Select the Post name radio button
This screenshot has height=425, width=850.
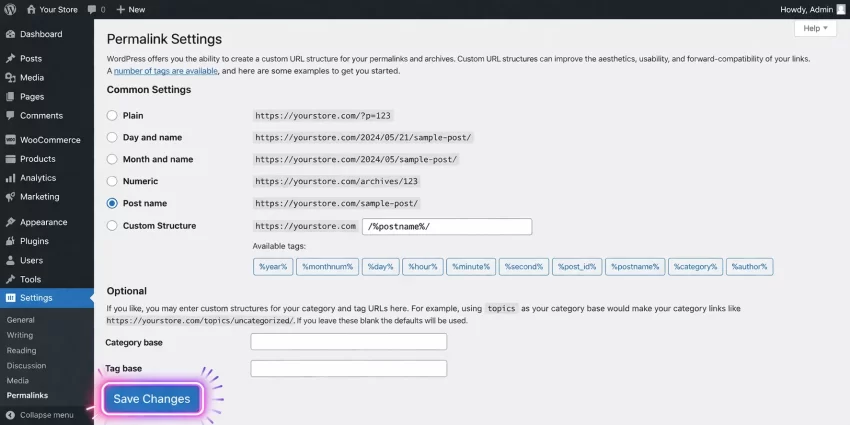112,203
